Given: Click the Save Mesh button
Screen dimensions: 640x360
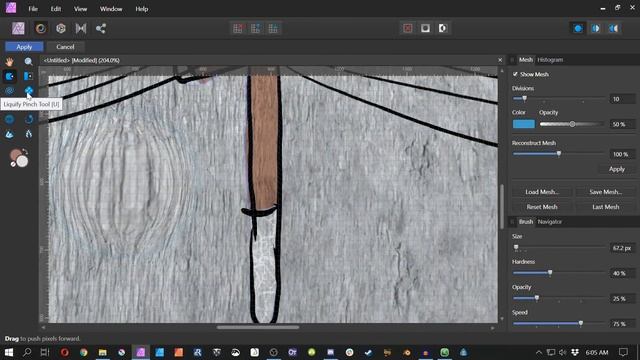Looking at the screenshot, I should [x=606, y=192].
